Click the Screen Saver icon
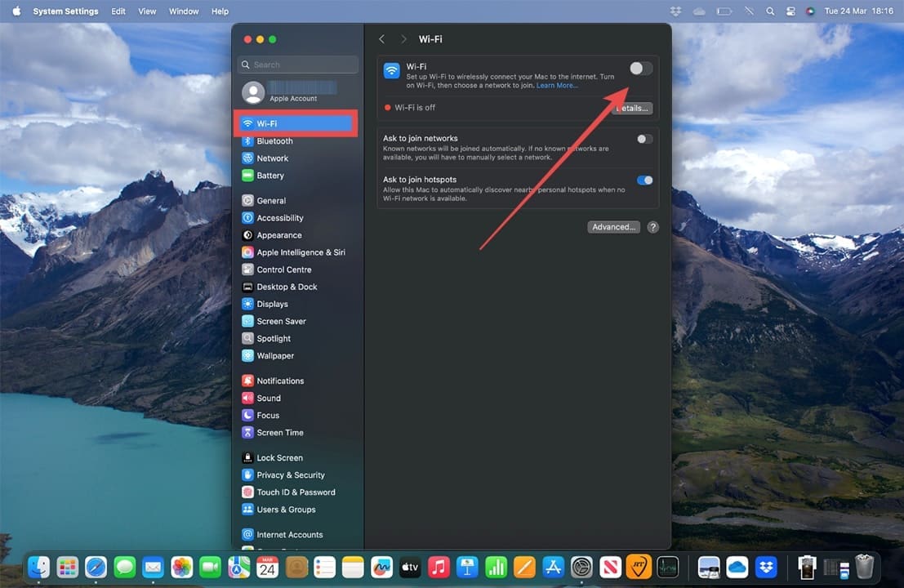This screenshot has width=904, height=588. [x=247, y=322]
